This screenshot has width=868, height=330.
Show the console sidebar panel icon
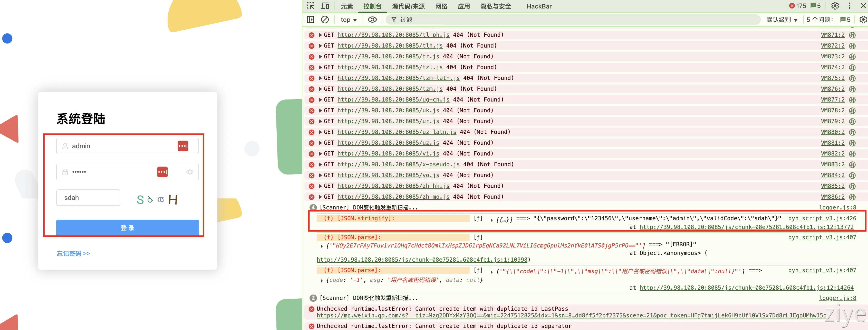click(x=310, y=20)
